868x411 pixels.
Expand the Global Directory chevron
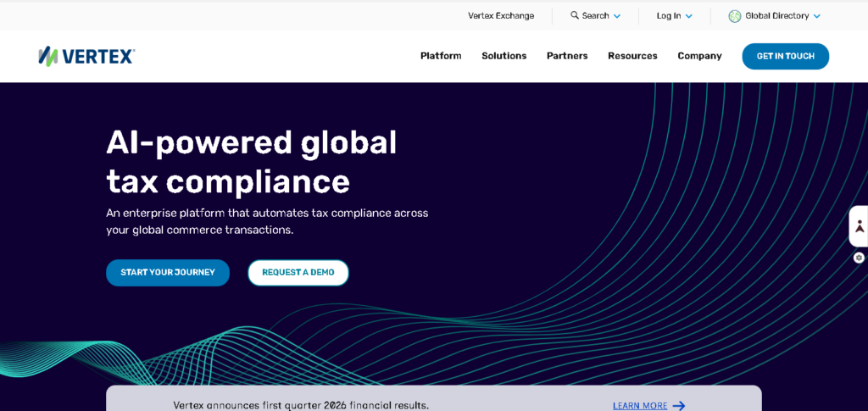tap(817, 17)
